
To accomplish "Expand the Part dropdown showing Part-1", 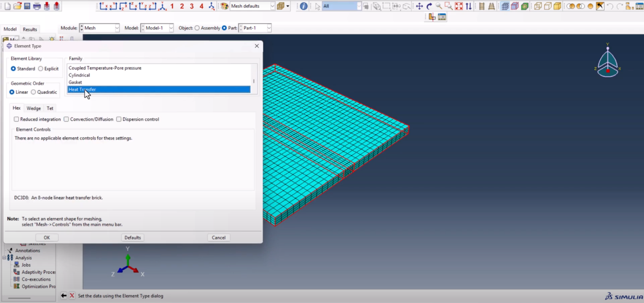I will click(269, 28).
